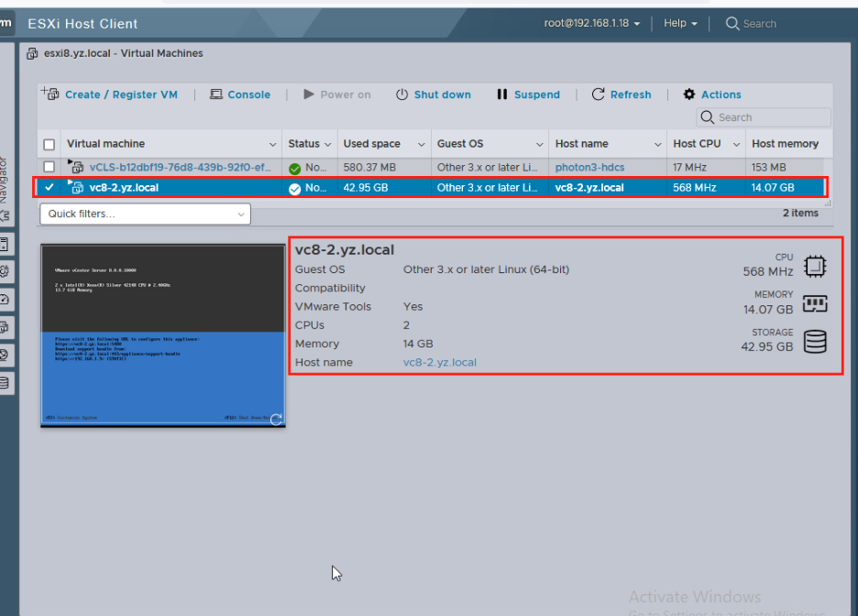Viewport: 858px width, 616px height.
Task: Suspend the selected virtual machine
Action: pos(529,94)
